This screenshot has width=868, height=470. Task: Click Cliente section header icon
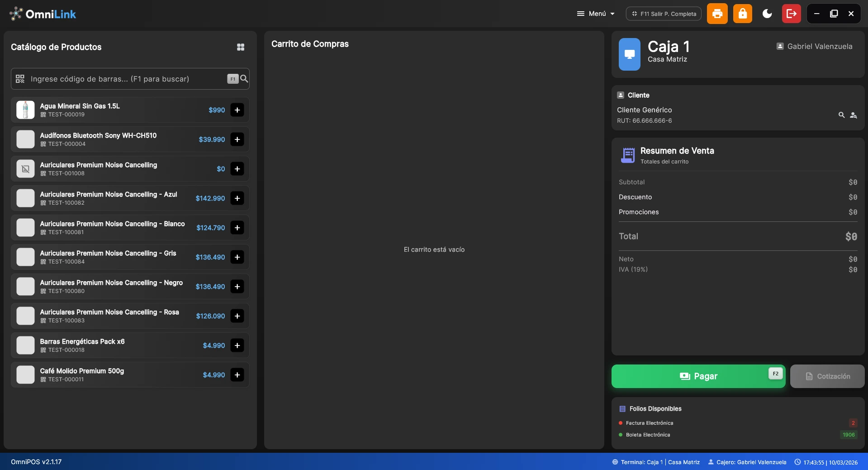621,95
